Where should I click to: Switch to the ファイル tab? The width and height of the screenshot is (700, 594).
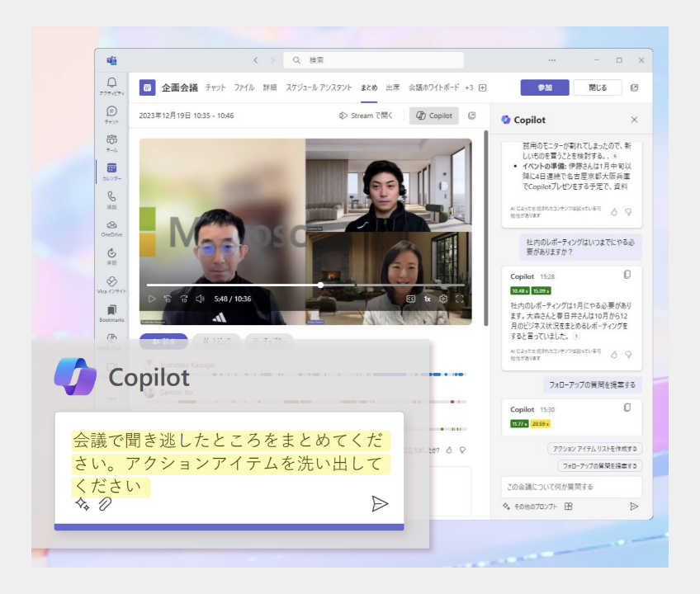click(x=244, y=87)
